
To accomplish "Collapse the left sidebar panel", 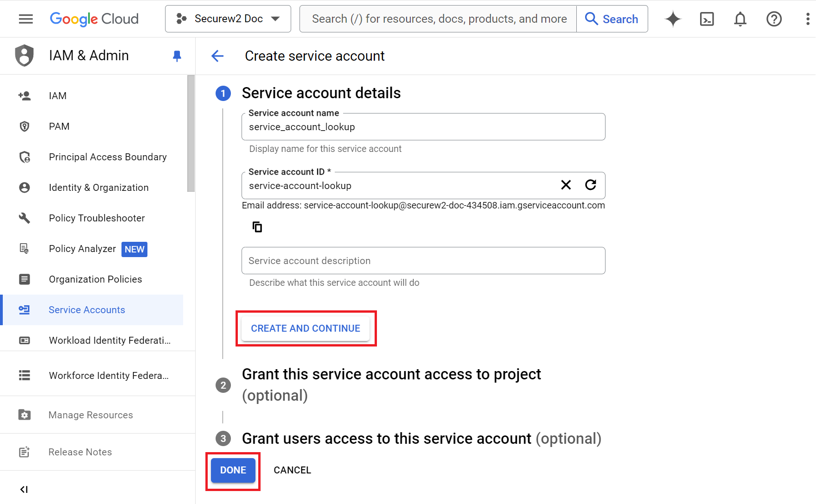I will point(24,489).
